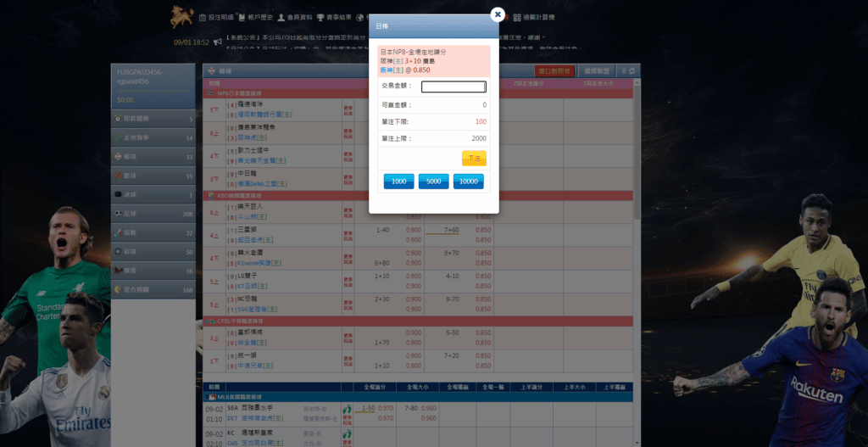Viewport: 868px width, 447px height.
Task: Select the 10000 quick amount button
Action: pyautogui.click(x=468, y=182)
